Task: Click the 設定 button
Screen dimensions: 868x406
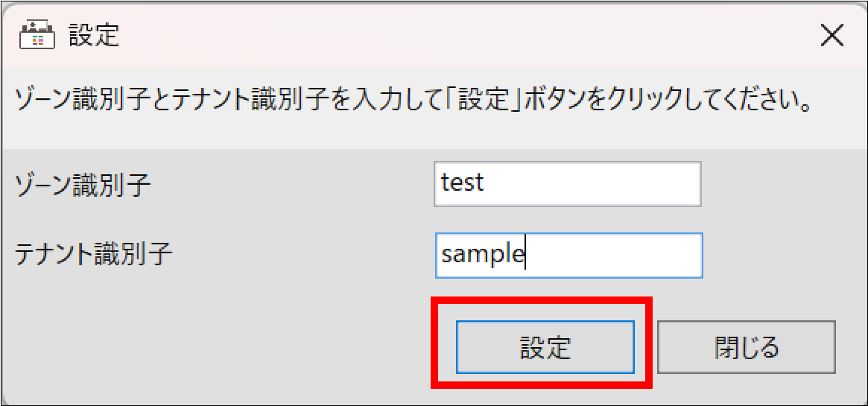Action: (x=545, y=347)
